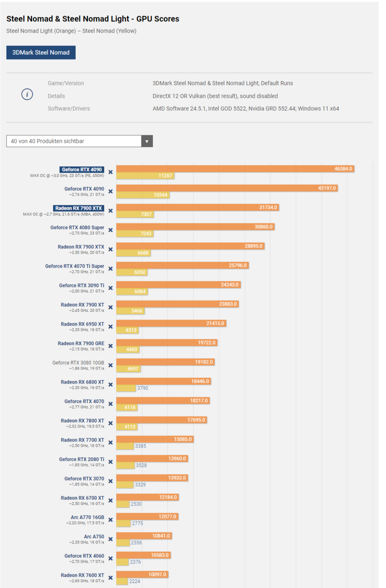Viewport: 386px width, 588px height.
Task: Open the 3DMark Steel Nomad tab
Action: [x=41, y=53]
